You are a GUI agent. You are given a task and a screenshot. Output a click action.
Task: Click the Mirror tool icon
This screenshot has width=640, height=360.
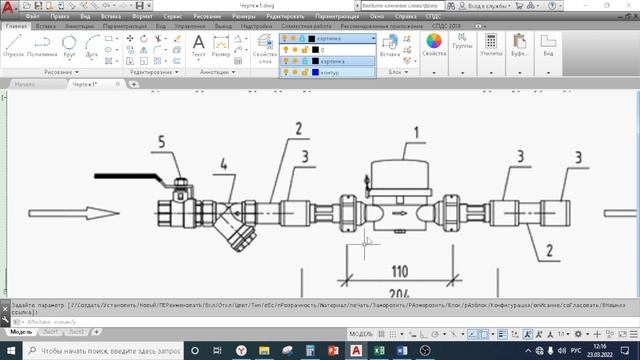tap(144, 50)
